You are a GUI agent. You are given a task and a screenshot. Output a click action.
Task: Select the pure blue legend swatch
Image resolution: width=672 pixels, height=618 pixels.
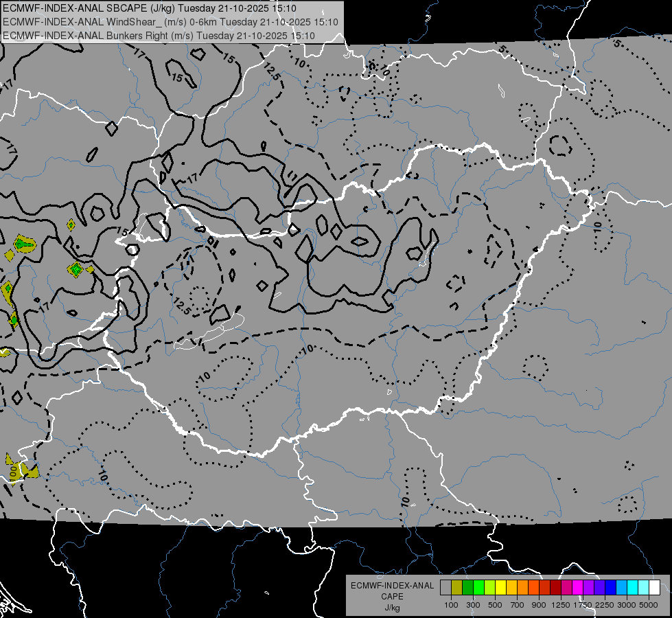pyautogui.click(x=611, y=588)
